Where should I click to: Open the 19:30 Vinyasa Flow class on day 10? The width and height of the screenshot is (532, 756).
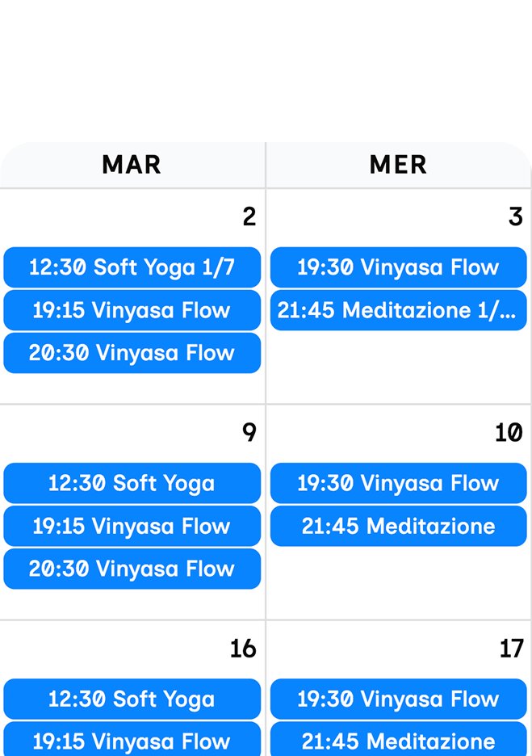click(398, 483)
